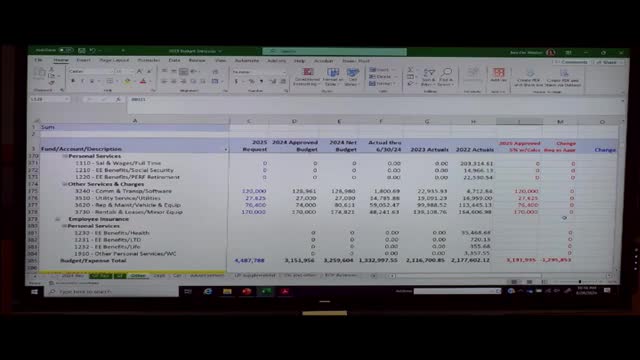Viewport: 640px width, 360px height.
Task: Click the Share button
Action: (x=607, y=62)
